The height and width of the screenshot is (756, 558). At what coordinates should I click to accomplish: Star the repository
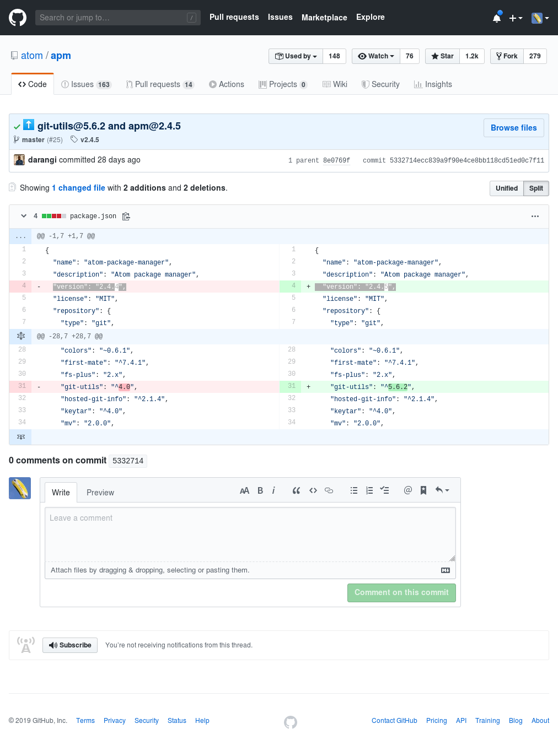pos(442,56)
